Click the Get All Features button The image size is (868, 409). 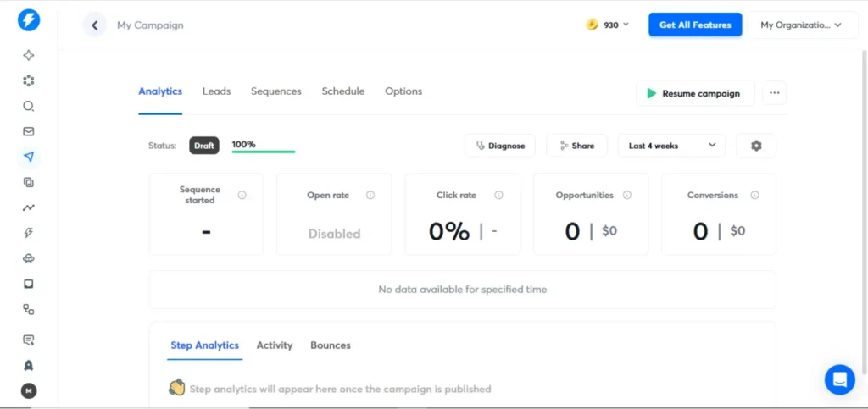[695, 25]
